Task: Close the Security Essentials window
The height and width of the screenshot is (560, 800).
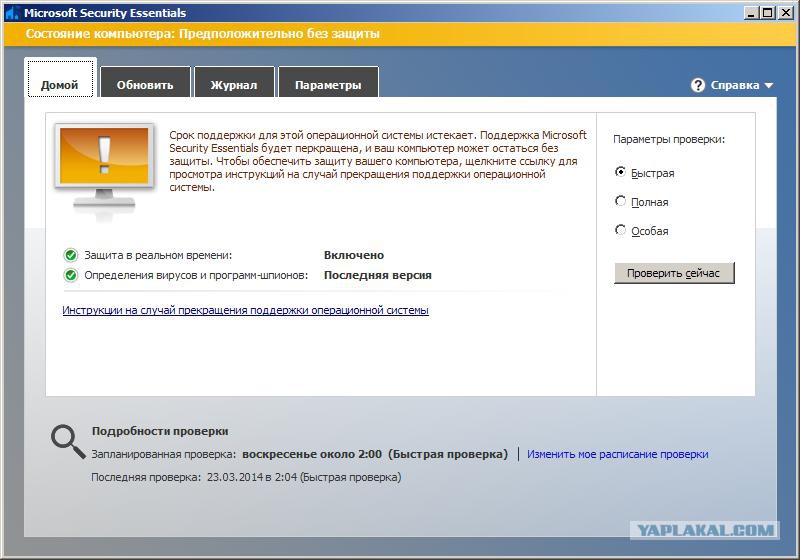Action: 786,13
